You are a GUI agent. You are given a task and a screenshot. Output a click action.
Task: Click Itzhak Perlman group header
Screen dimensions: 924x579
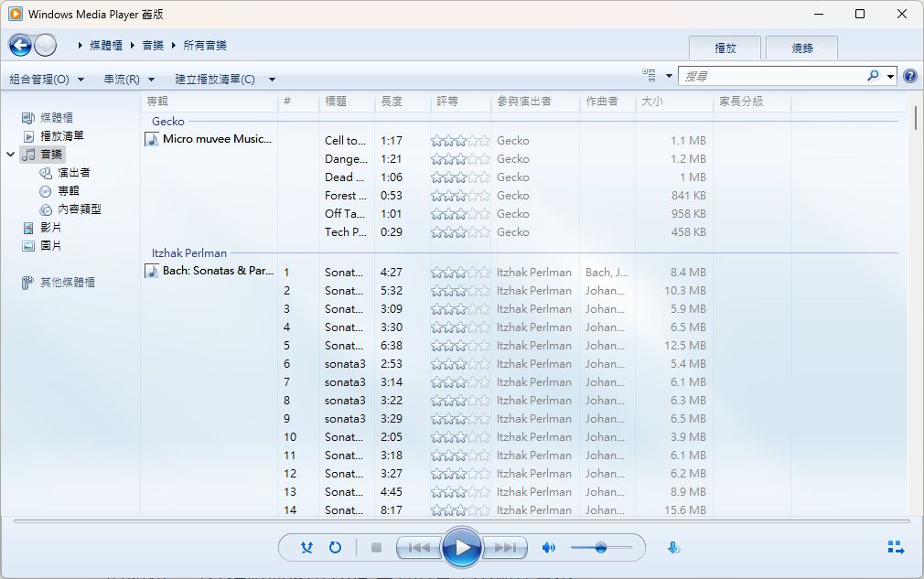coord(189,253)
